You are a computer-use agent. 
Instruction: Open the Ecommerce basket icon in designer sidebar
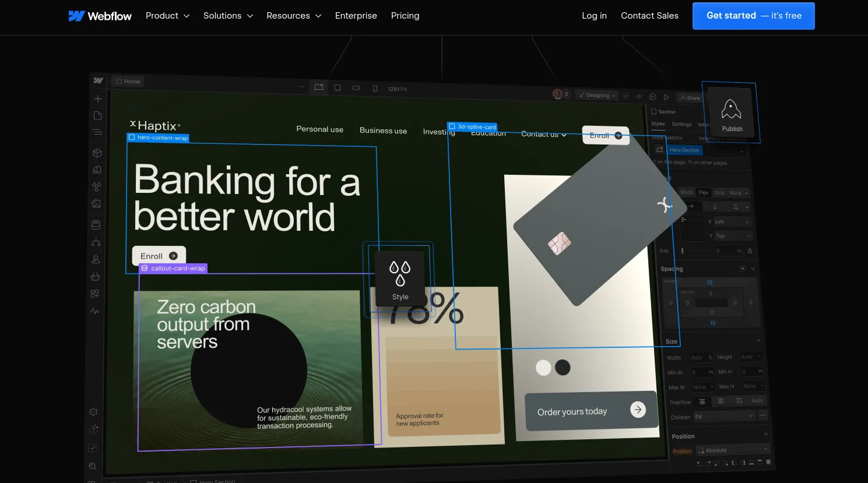(x=96, y=276)
